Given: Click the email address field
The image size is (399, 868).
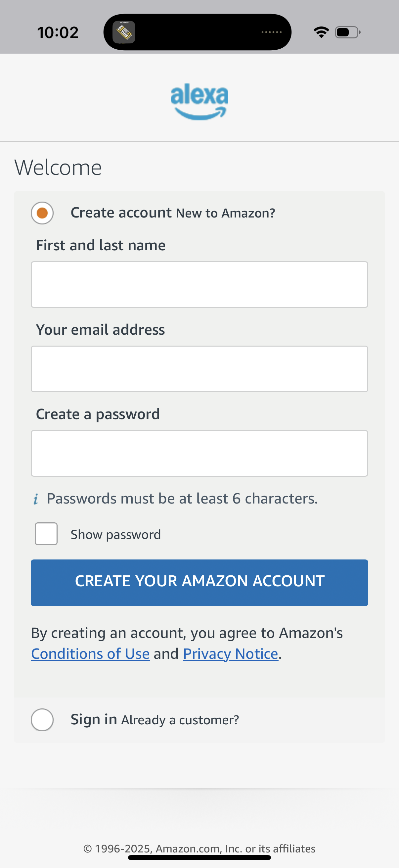Looking at the screenshot, I should (x=199, y=369).
